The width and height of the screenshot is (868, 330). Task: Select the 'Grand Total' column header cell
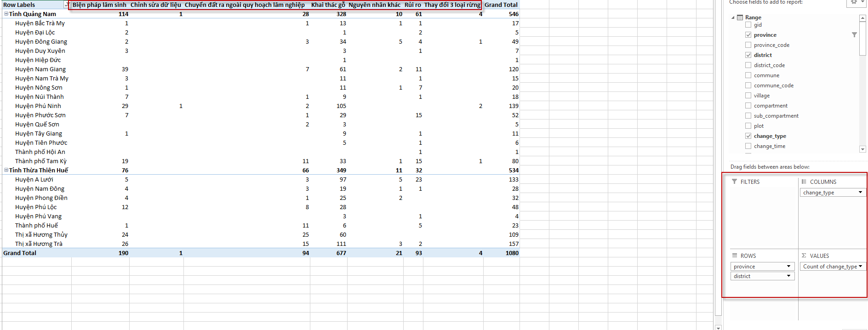(x=501, y=5)
